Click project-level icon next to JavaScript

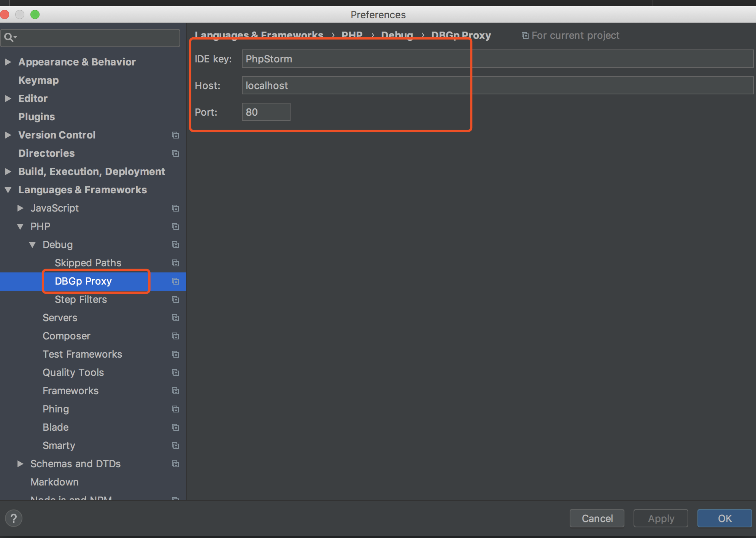[175, 208]
